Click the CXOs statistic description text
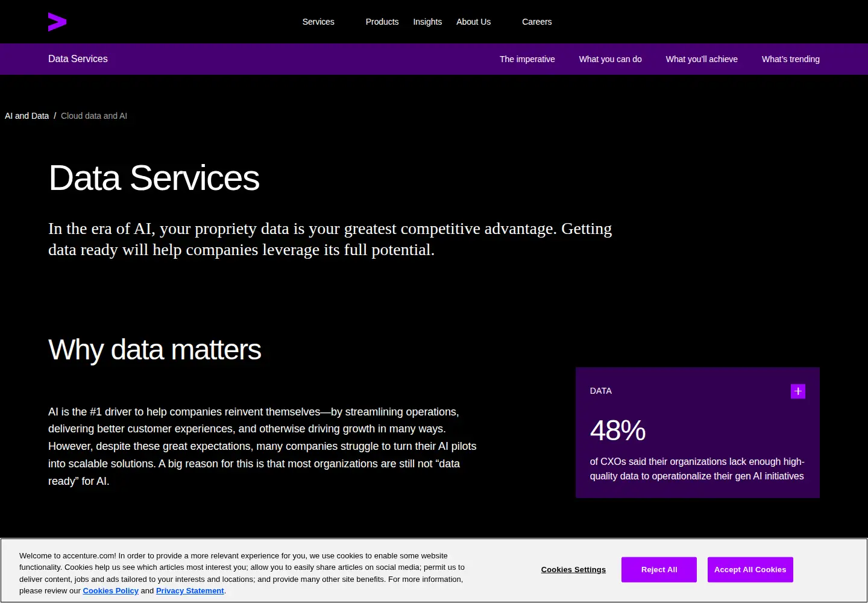868x603 pixels. pyautogui.click(x=697, y=469)
